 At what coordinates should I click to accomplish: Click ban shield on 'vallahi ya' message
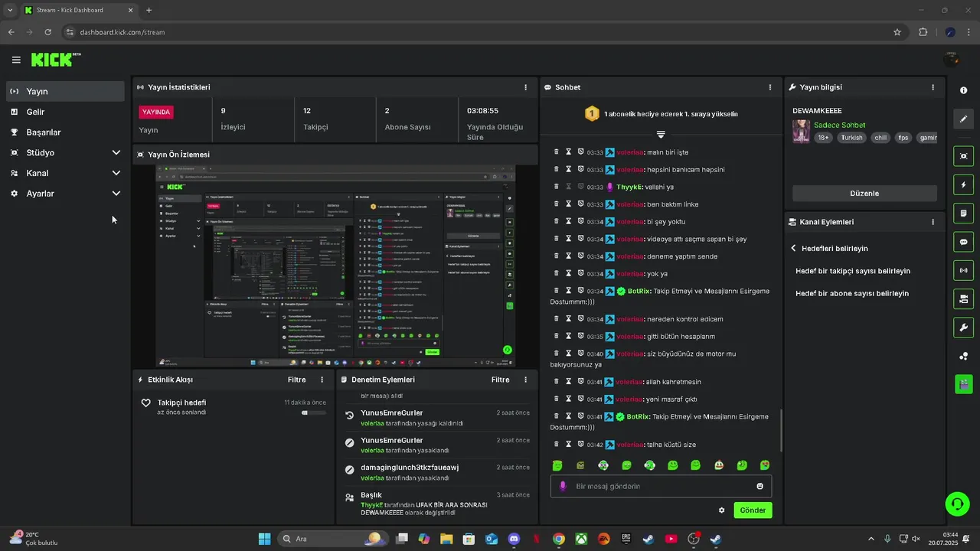(x=581, y=187)
